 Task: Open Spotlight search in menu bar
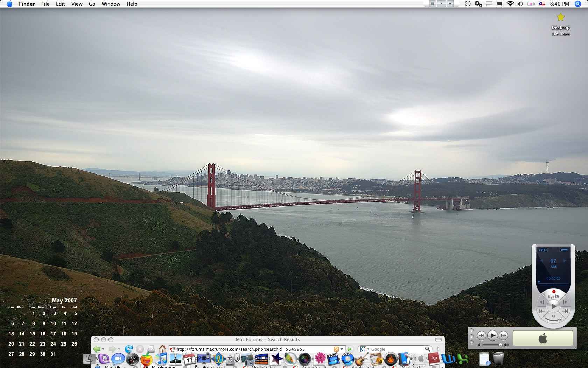pyautogui.click(x=578, y=4)
